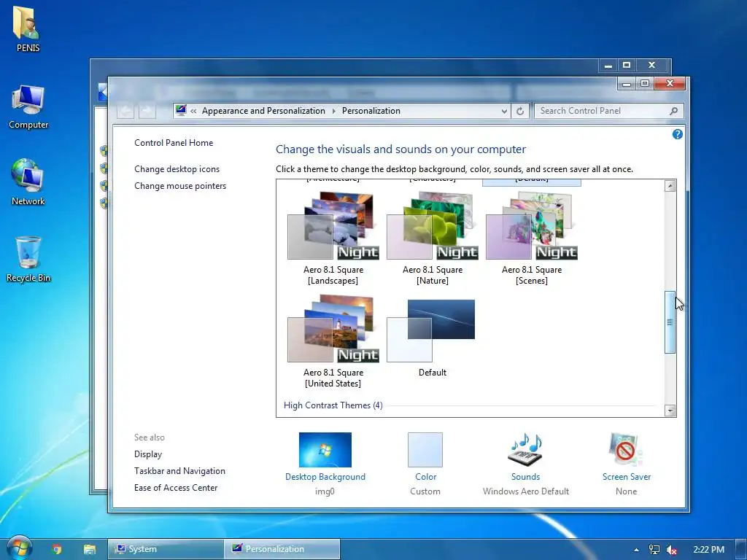This screenshot has width=747, height=560.
Task: Open Appearance and Personalization breadcrumb
Action: [x=263, y=111]
